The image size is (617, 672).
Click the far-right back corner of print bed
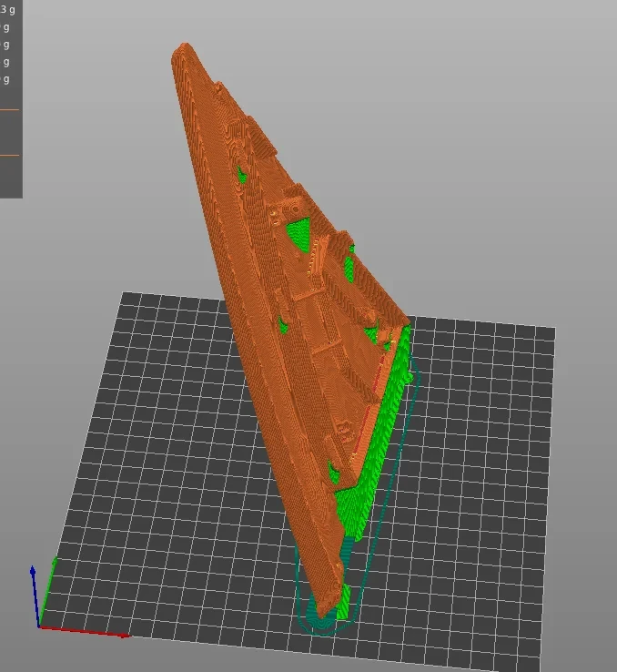coord(552,329)
